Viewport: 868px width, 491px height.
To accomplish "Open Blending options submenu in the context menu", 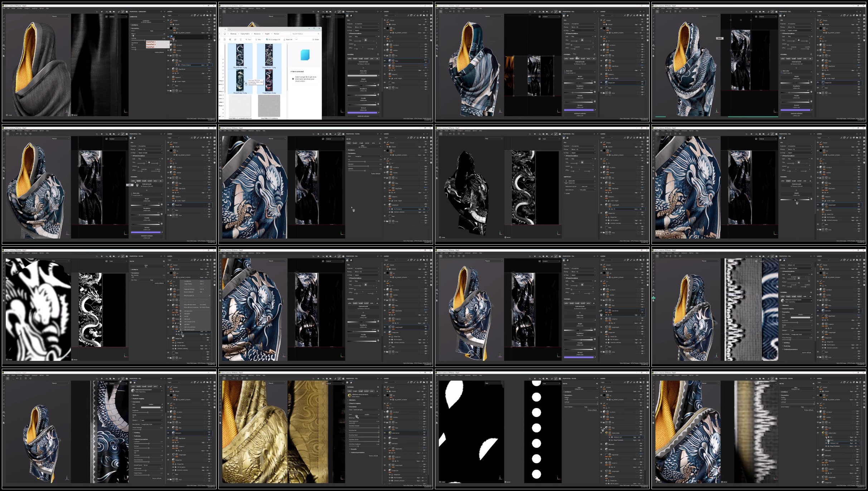I will pos(189,296).
